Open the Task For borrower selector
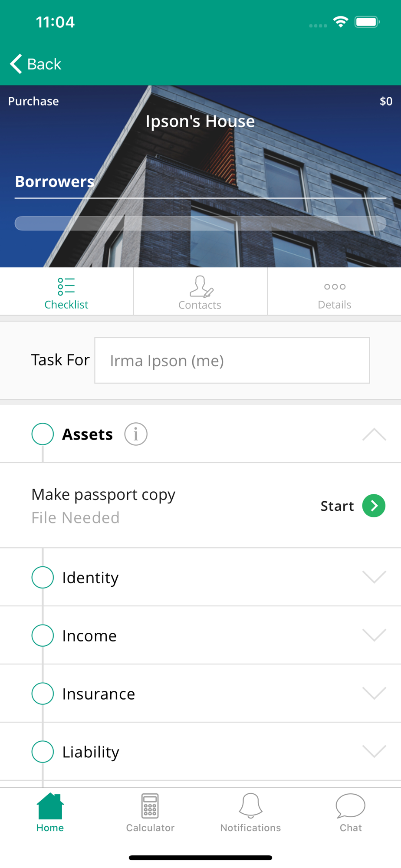The height and width of the screenshot is (868, 401). click(232, 360)
